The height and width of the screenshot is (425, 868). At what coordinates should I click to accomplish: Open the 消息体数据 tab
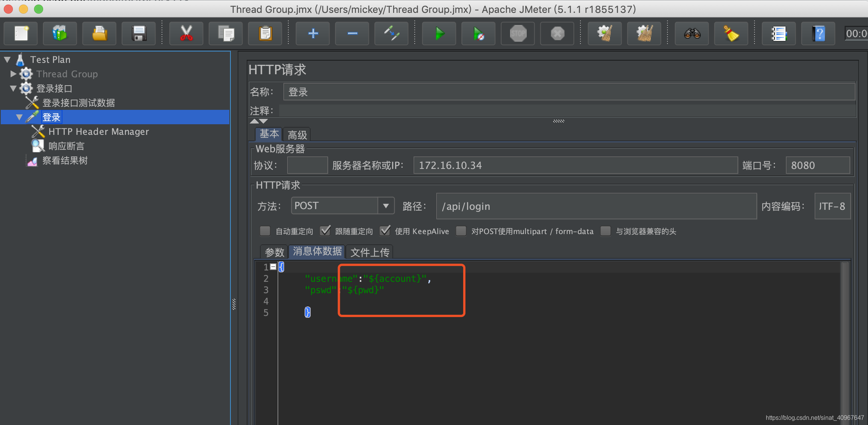coord(317,251)
